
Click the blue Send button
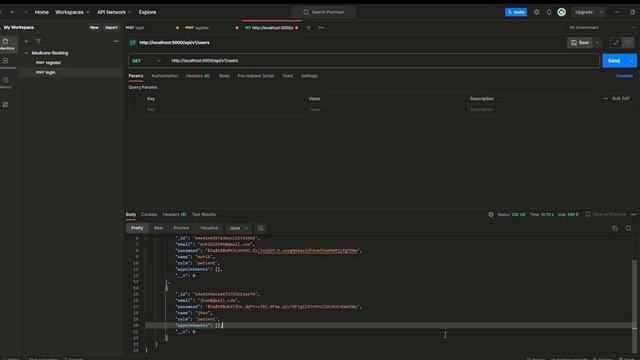[614, 61]
